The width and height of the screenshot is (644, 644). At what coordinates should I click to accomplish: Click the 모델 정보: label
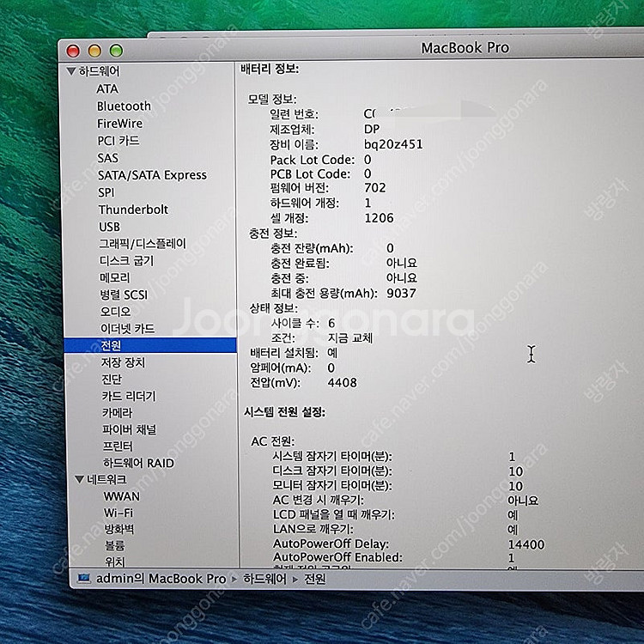tap(272, 99)
